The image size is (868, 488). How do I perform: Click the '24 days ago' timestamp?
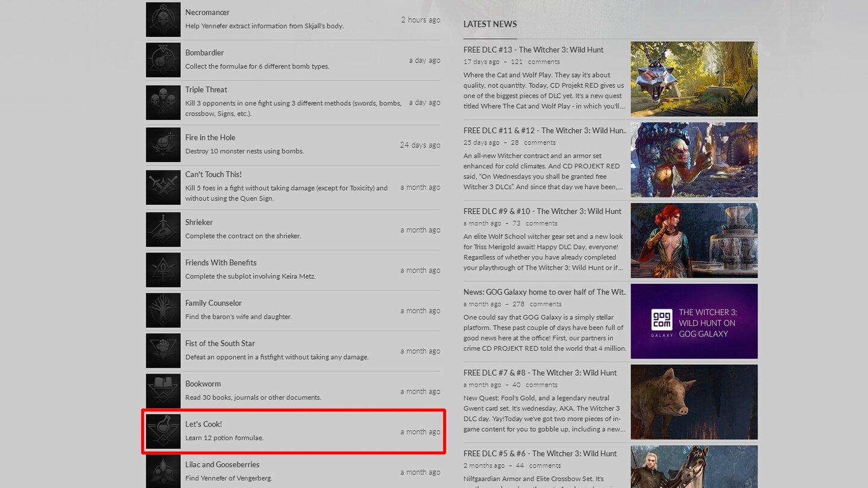(x=420, y=145)
